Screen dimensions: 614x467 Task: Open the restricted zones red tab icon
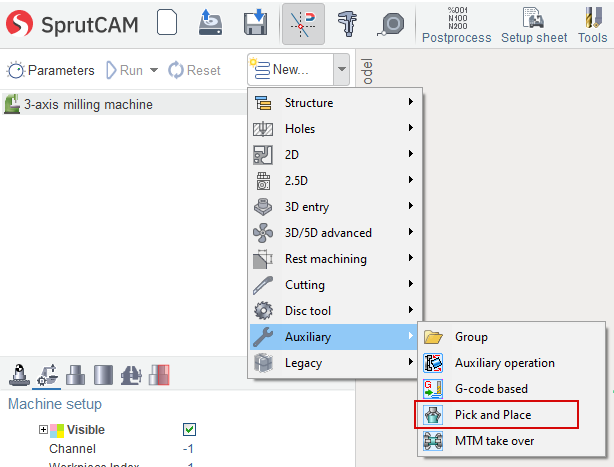pyautogui.click(x=159, y=375)
